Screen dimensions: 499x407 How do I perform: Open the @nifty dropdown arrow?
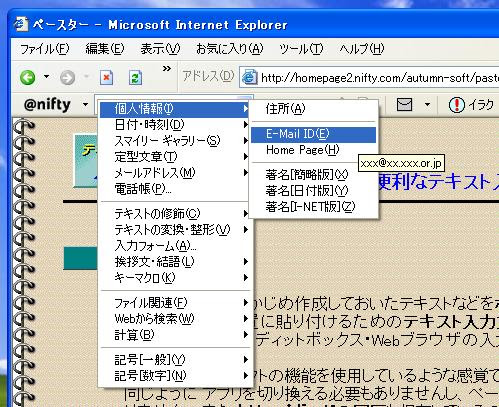click(x=85, y=105)
